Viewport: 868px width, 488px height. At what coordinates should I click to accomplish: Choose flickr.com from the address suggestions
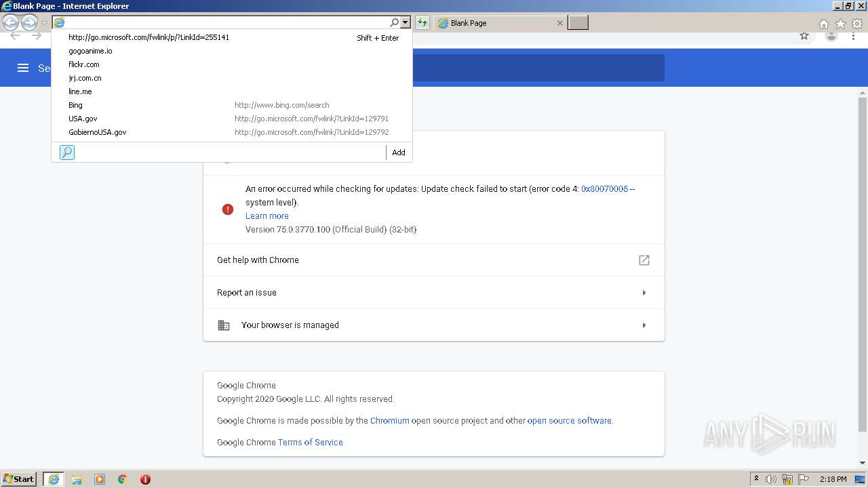[x=232, y=64]
